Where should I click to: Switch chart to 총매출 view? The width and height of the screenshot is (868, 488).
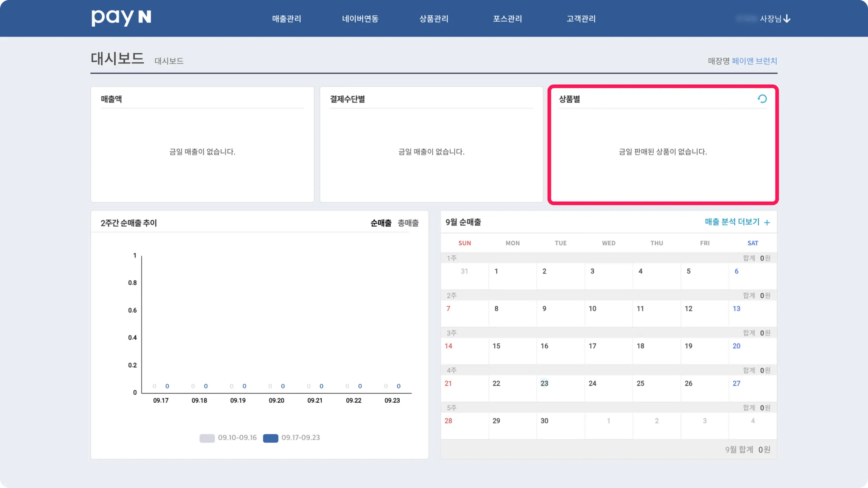408,223
